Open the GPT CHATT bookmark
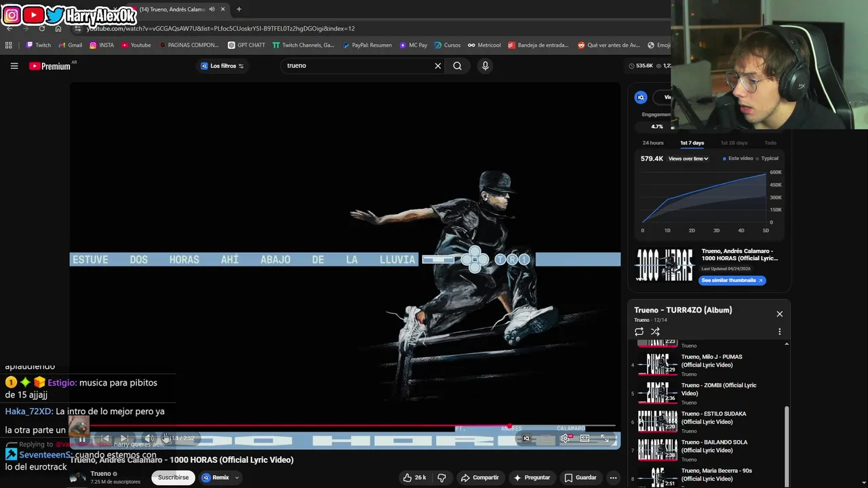The width and height of the screenshot is (868, 488). 247,45
